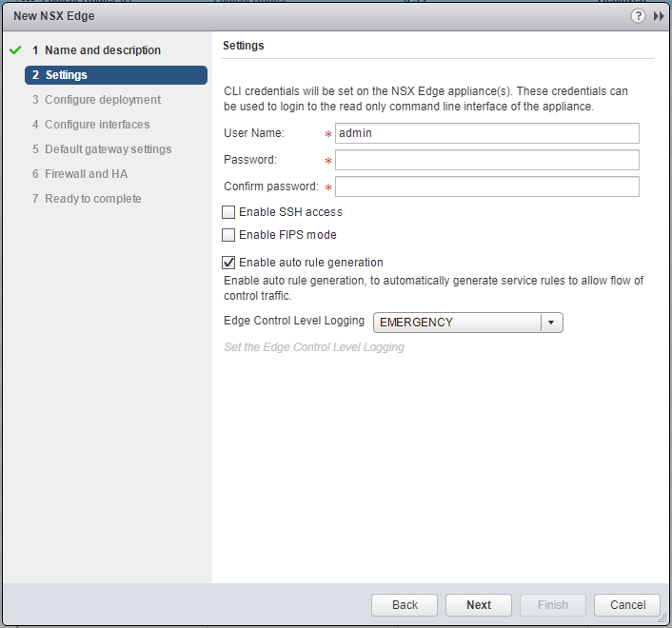This screenshot has height=628, width=672.
Task: Select Default gateway settings step
Action: 108,149
